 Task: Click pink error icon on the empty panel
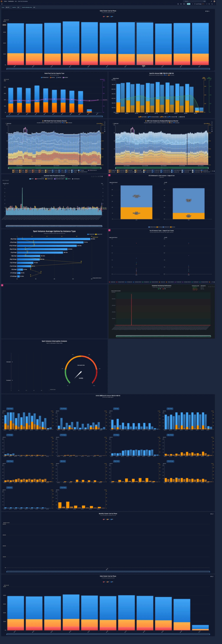click(2, 285)
